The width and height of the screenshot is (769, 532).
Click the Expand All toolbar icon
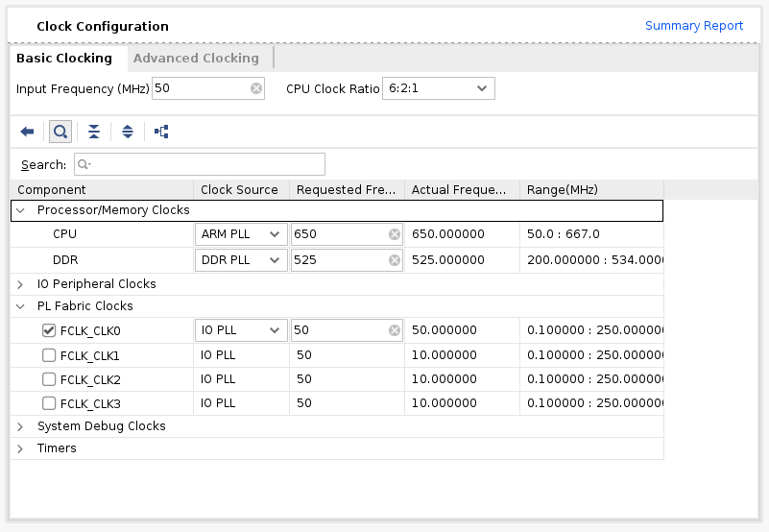click(128, 132)
